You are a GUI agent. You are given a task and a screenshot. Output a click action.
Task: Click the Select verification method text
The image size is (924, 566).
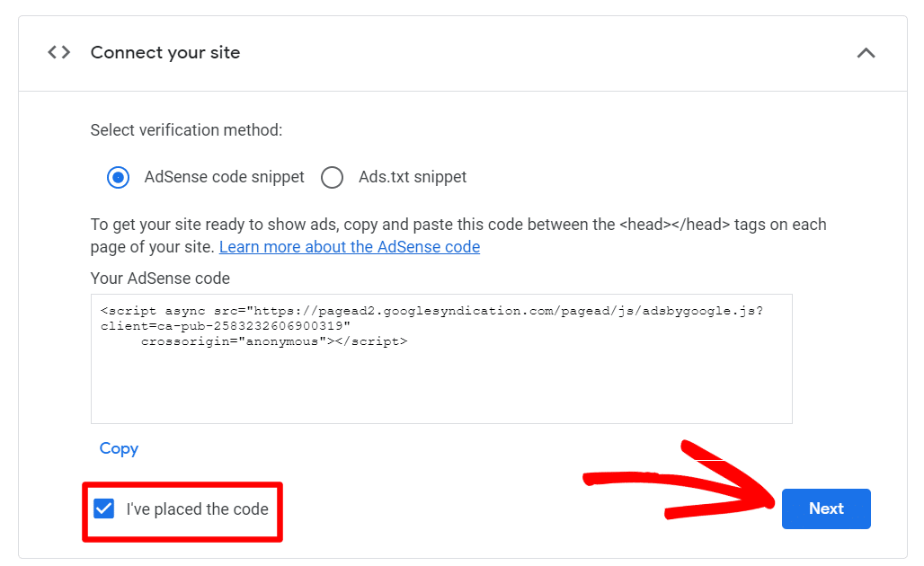pyautogui.click(x=186, y=129)
